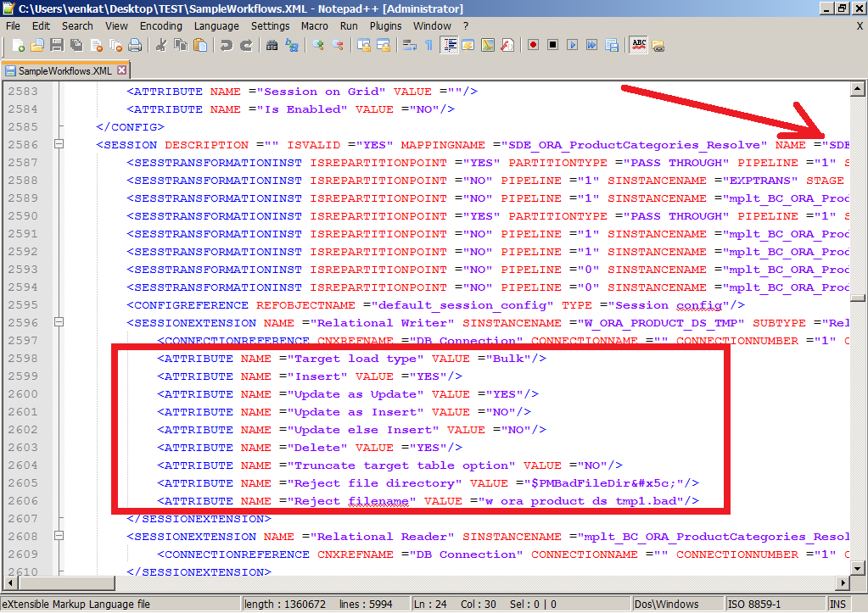
Task: Toggle the indent guide button
Action: click(449, 46)
